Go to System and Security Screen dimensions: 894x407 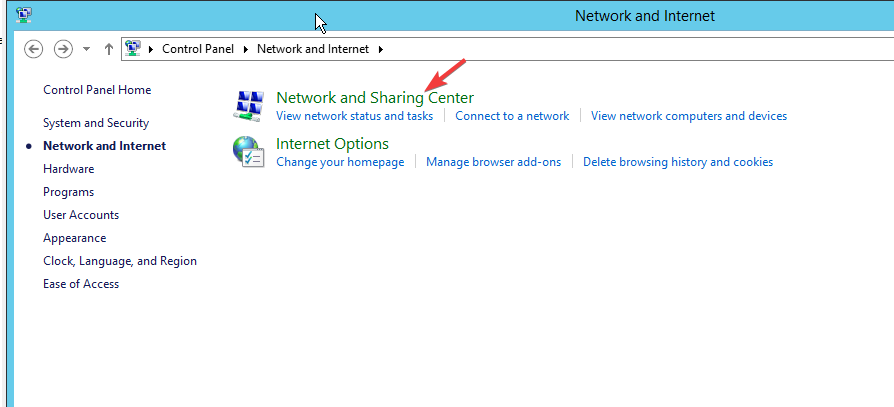pos(96,123)
